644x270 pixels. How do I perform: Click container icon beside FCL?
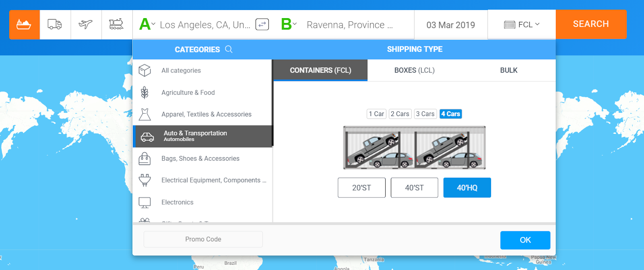click(510, 25)
